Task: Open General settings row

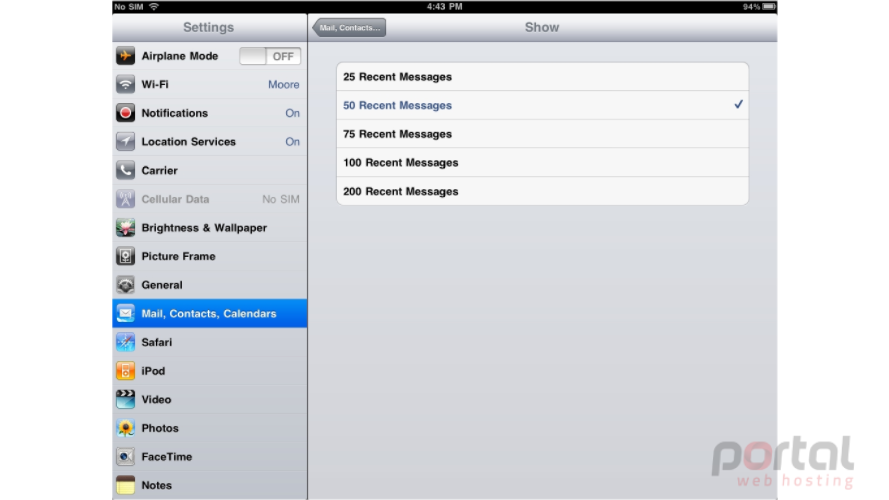Action: [x=210, y=285]
